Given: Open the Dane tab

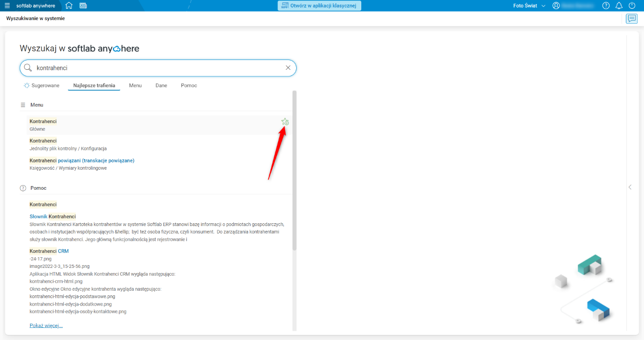Looking at the screenshot, I should pos(161,86).
